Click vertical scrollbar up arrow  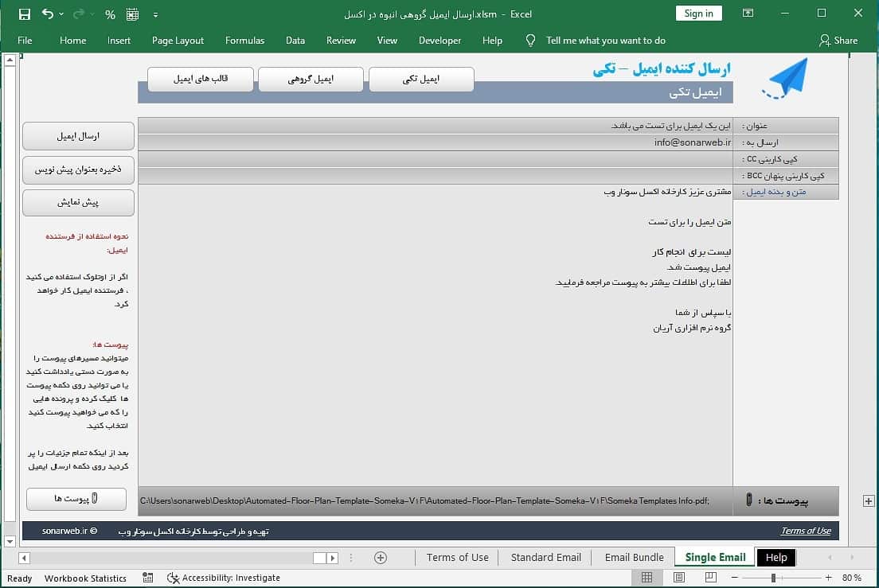[10, 60]
